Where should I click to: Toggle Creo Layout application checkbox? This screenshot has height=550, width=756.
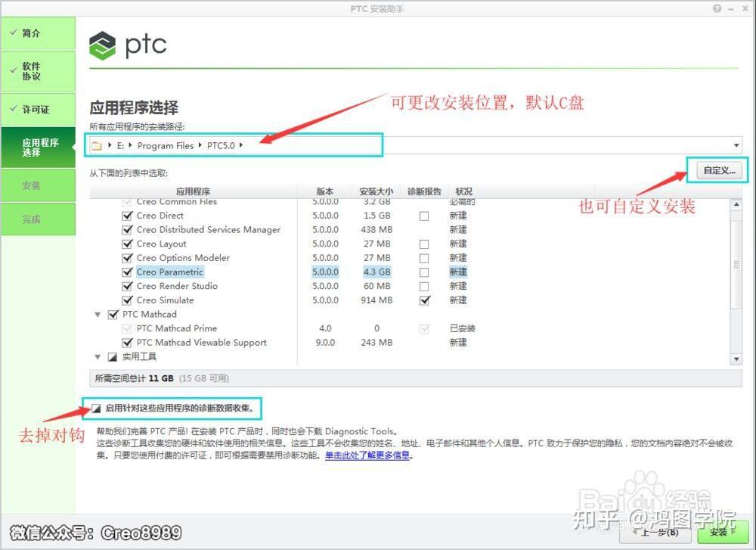click(x=127, y=244)
